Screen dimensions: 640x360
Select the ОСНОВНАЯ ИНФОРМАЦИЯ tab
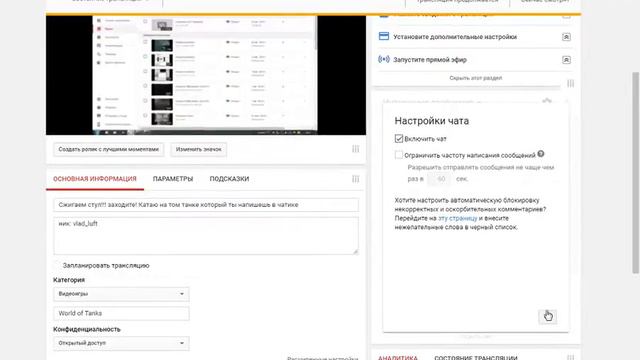(95, 179)
